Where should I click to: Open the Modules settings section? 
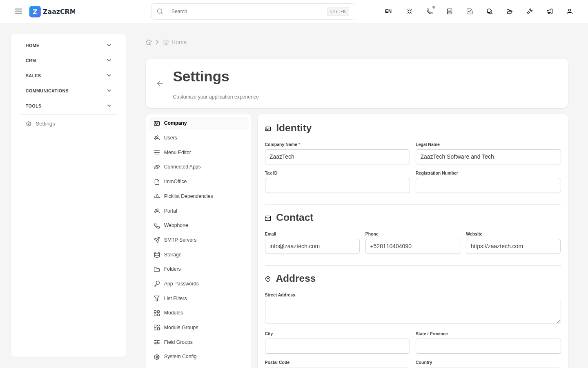pos(199,313)
